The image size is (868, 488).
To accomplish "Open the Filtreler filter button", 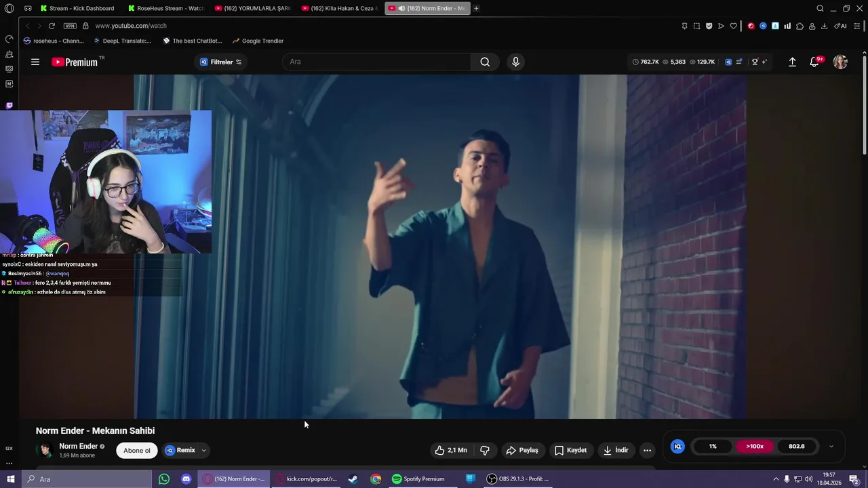I will (x=221, y=62).
